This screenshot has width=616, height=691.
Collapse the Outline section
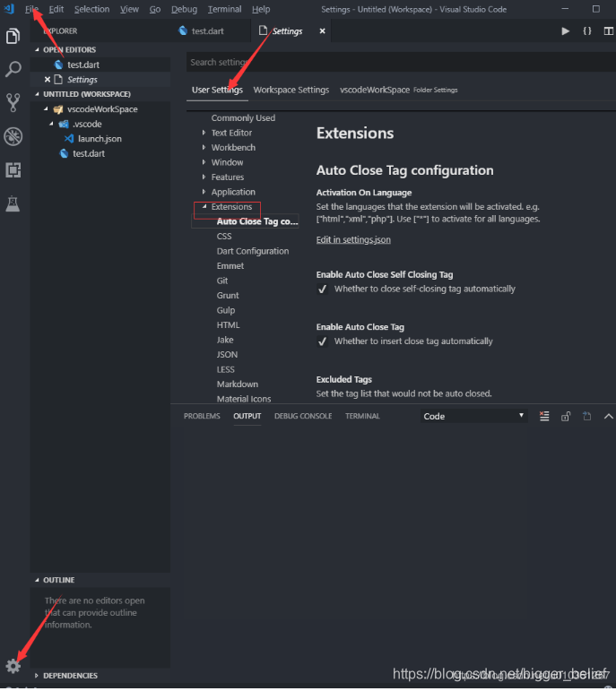point(37,580)
